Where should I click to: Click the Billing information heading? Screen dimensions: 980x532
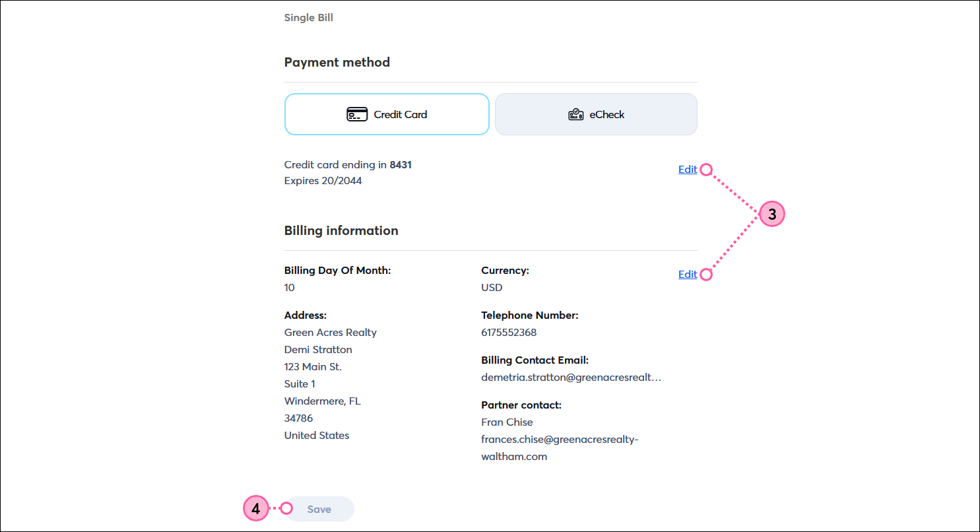click(341, 230)
